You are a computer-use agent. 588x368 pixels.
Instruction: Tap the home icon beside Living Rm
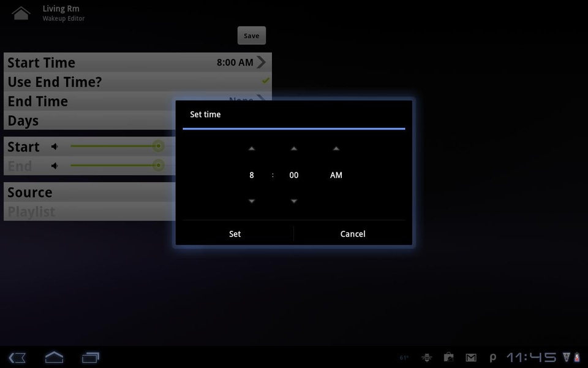[21, 13]
